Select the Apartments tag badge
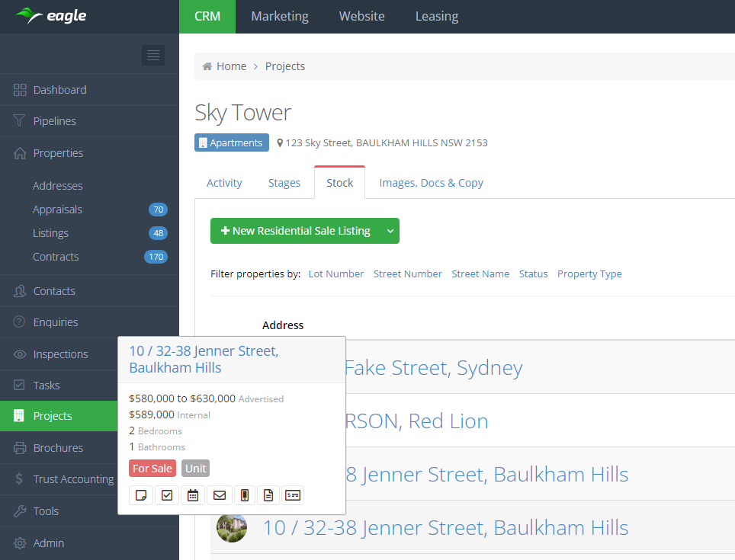The image size is (735, 560). 231,142
